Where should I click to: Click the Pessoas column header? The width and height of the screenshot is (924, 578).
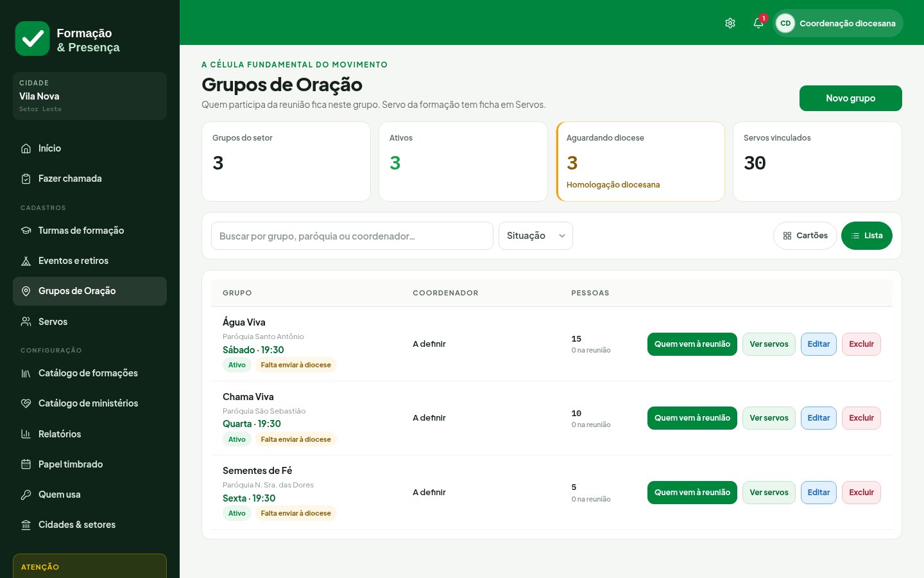point(590,293)
